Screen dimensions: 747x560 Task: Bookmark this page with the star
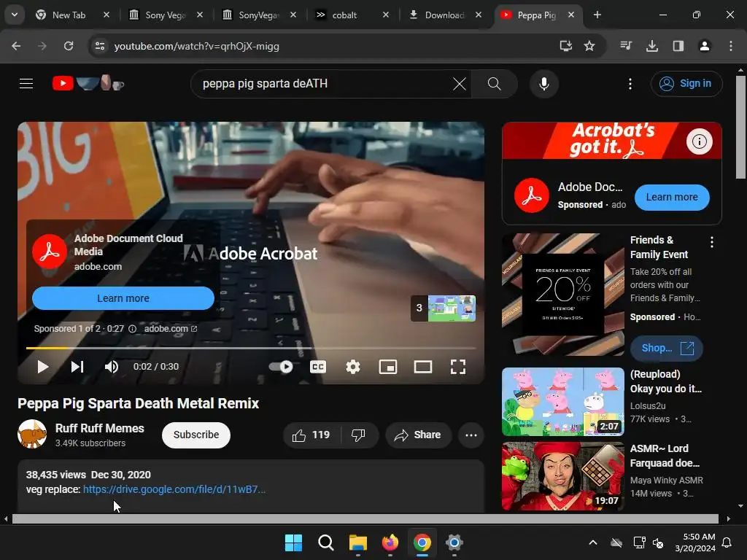(589, 46)
